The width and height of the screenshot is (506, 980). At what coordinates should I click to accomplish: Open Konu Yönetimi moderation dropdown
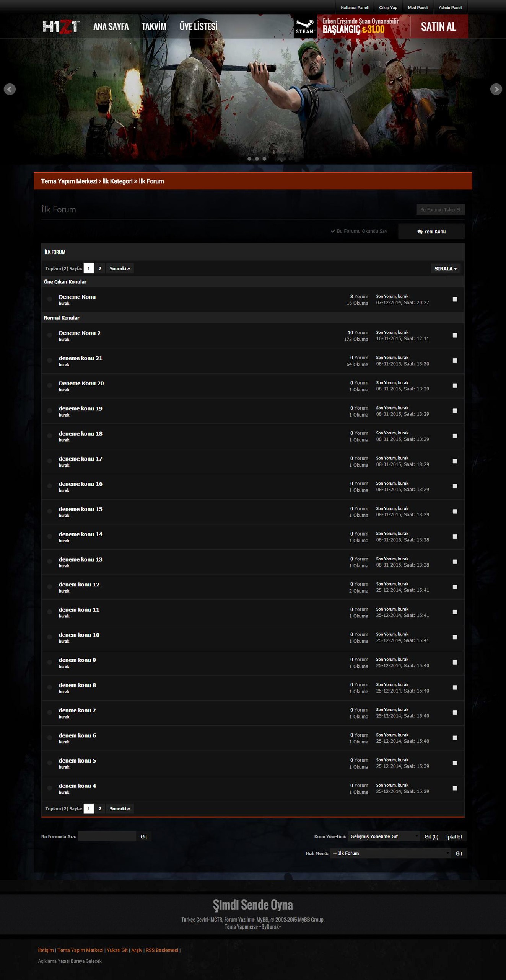(x=384, y=836)
